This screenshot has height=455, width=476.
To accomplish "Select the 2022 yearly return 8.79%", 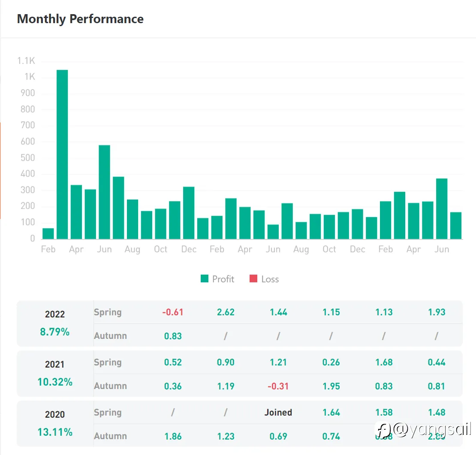I will pos(55,332).
